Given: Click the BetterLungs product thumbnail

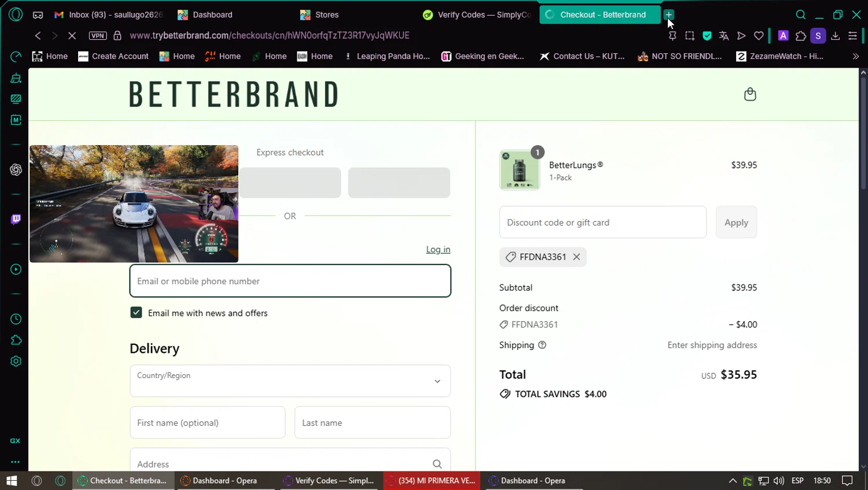Looking at the screenshot, I should pyautogui.click(x=519, y=170).
